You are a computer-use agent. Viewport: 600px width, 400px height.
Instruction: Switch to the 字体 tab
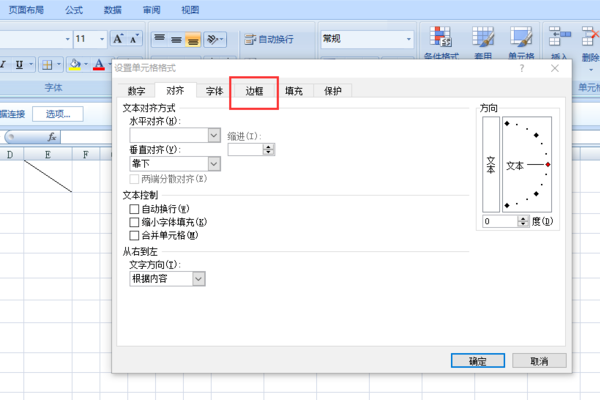pyautogui.click(x=214, y=91)
